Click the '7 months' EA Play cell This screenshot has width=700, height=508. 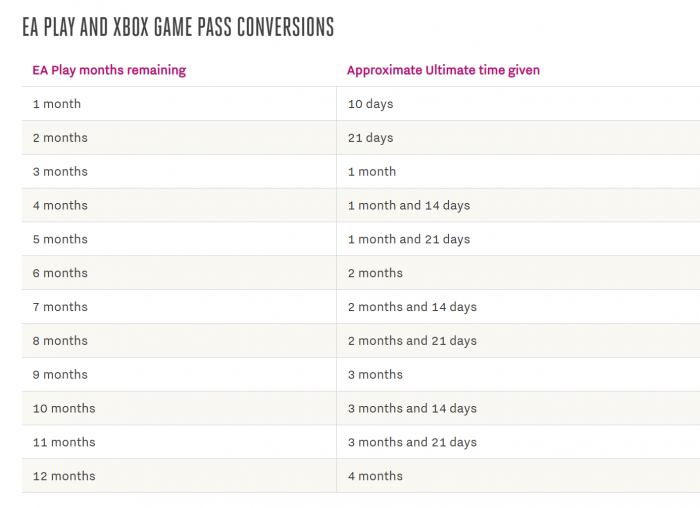(x=60, y=307)
